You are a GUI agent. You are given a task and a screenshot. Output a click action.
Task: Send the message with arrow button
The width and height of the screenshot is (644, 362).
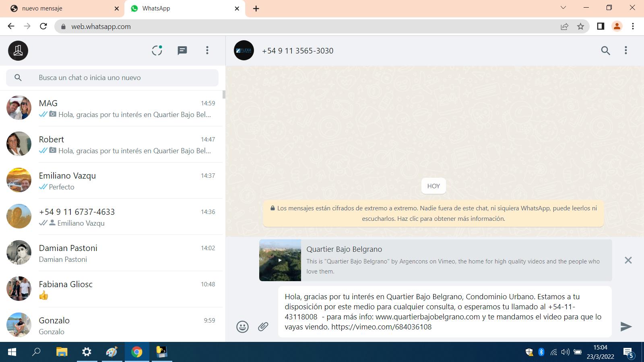[x=626, y=327]
